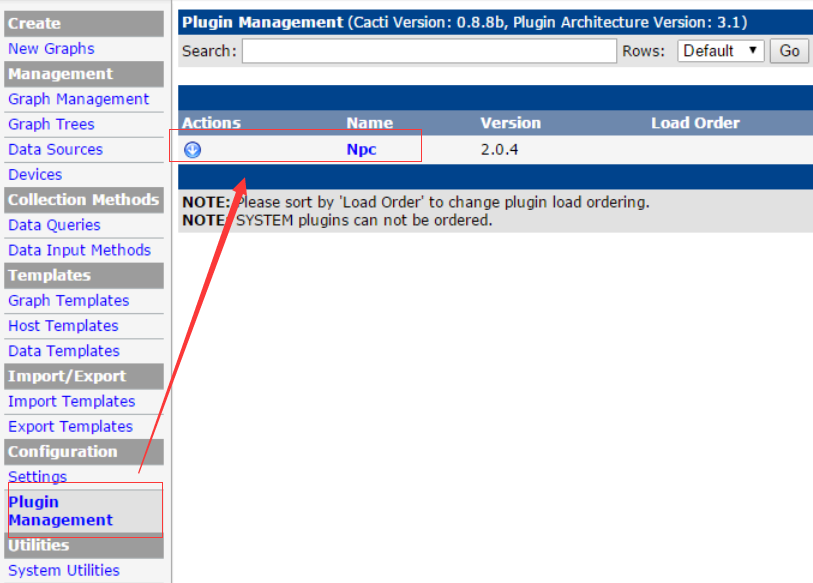Open Graph Management in sidebar

point(78,99)
